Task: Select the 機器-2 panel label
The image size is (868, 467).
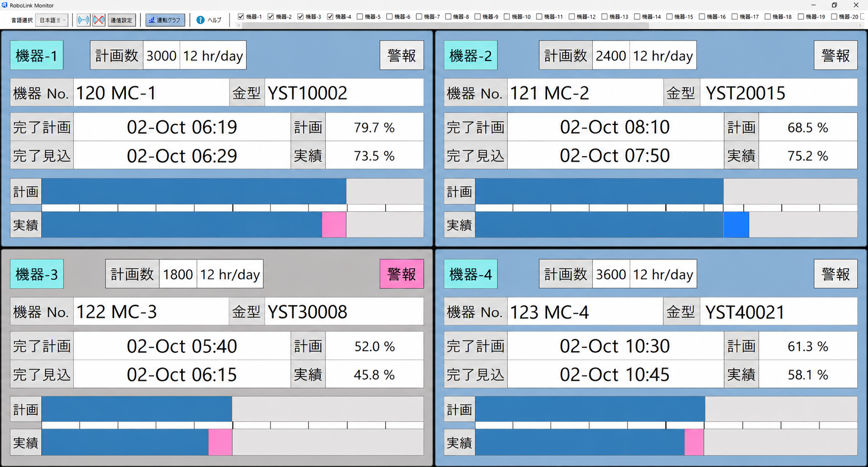Action: (x=471, y=55)
